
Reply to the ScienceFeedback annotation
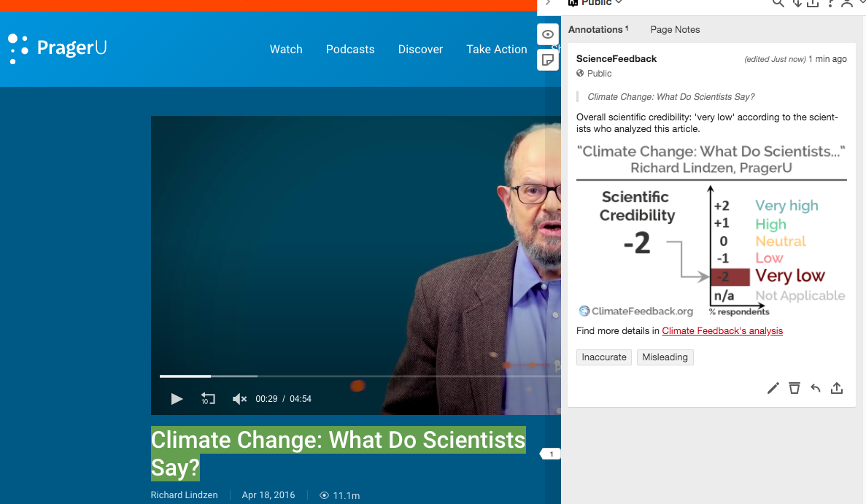[x=815, y=388]
